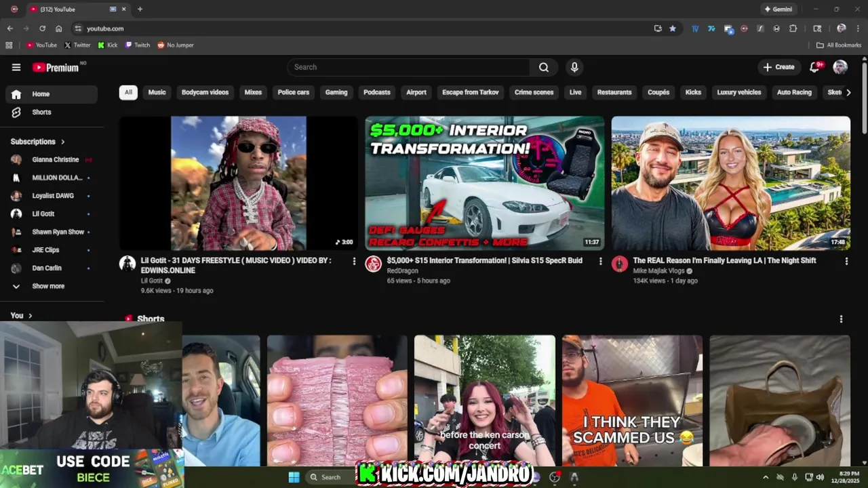Select the Podcasts chip
Viewport: 868px width, 488px height.
click(x=377, y=92)
